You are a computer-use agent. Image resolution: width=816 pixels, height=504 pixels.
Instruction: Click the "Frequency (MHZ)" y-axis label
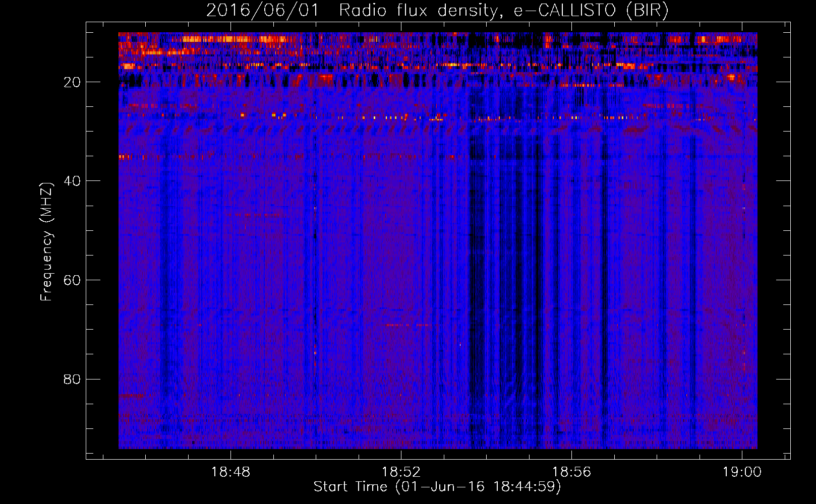46,242
